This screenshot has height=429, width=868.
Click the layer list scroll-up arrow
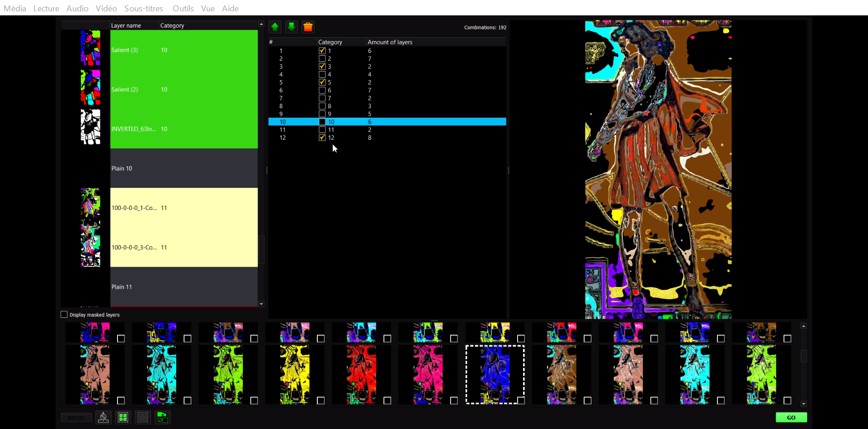261,24
